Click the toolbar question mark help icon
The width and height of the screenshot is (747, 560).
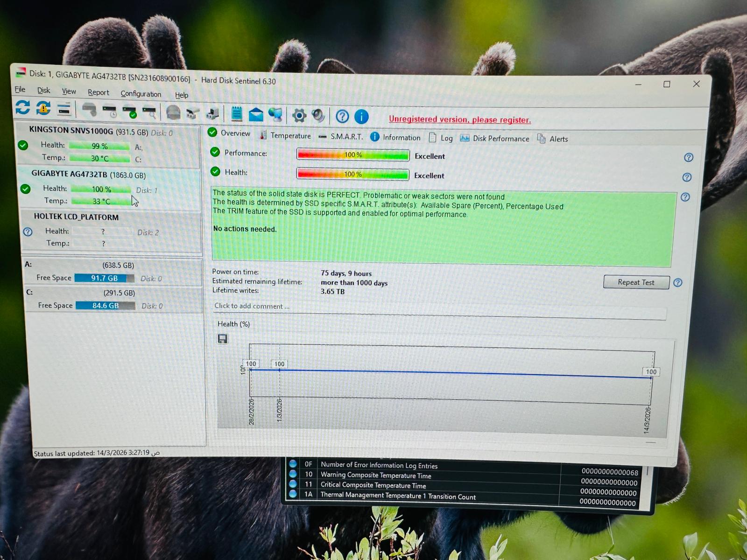pos(342,116)
